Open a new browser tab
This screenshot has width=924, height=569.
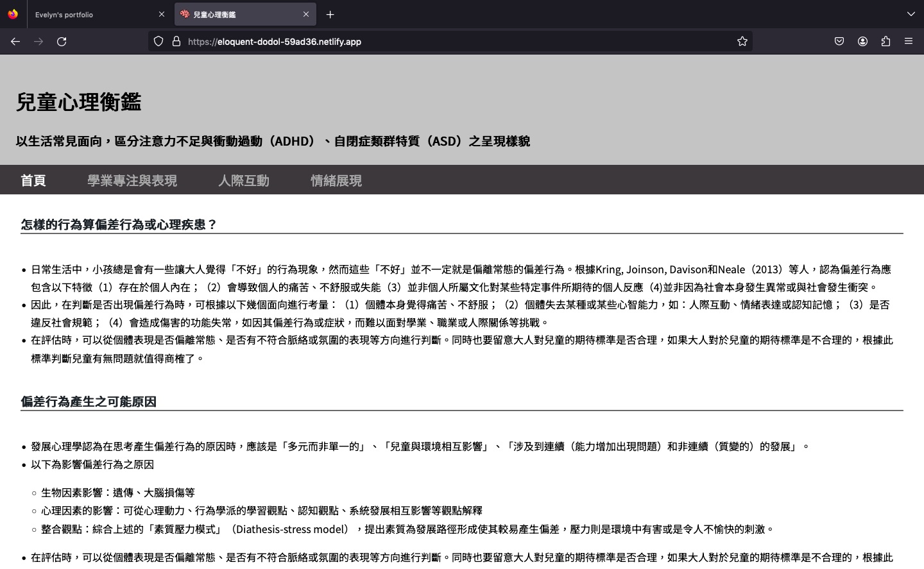pyautogui.click(x=330, y=14)
